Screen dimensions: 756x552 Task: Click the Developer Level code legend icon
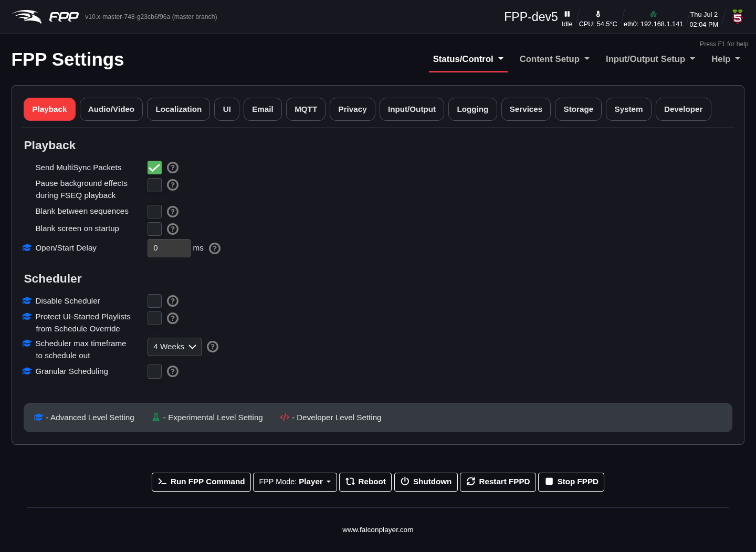tap(285, 417)
